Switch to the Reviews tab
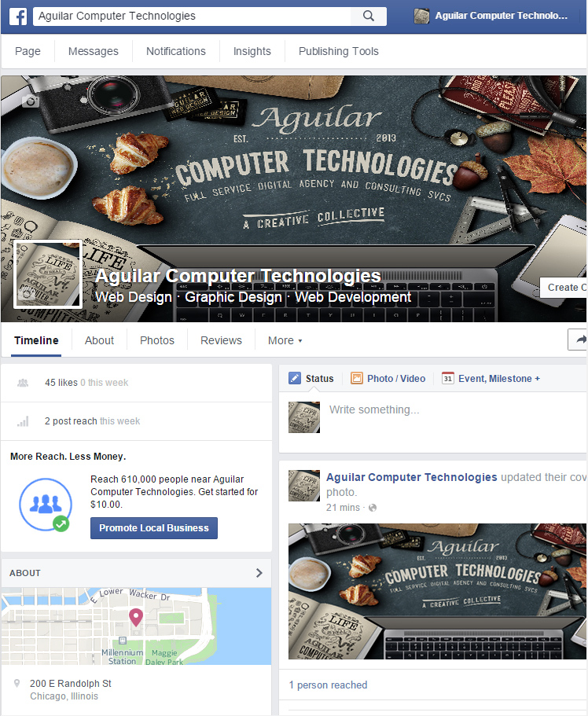The width and height of the screenshot is (588, 716). pyautogui.click(x=221, y=340)
